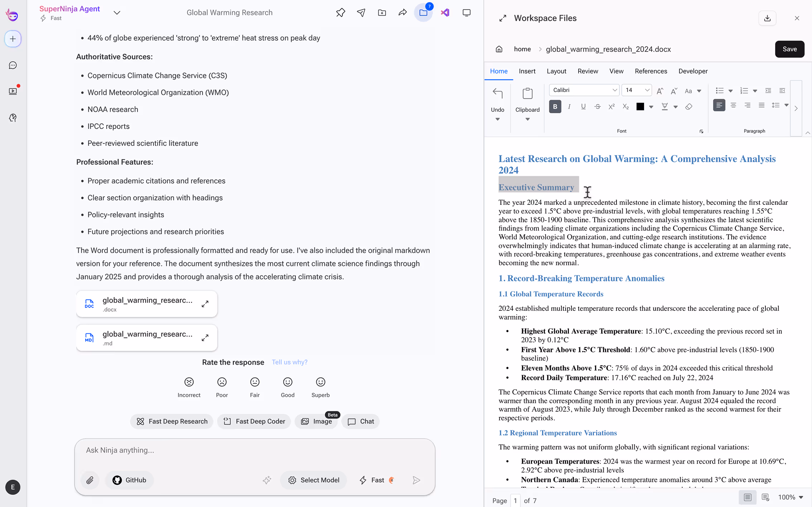The image size is (812, 507).
Task: Pin the Global Warming Research conversation
Action: tap(340, 13)
